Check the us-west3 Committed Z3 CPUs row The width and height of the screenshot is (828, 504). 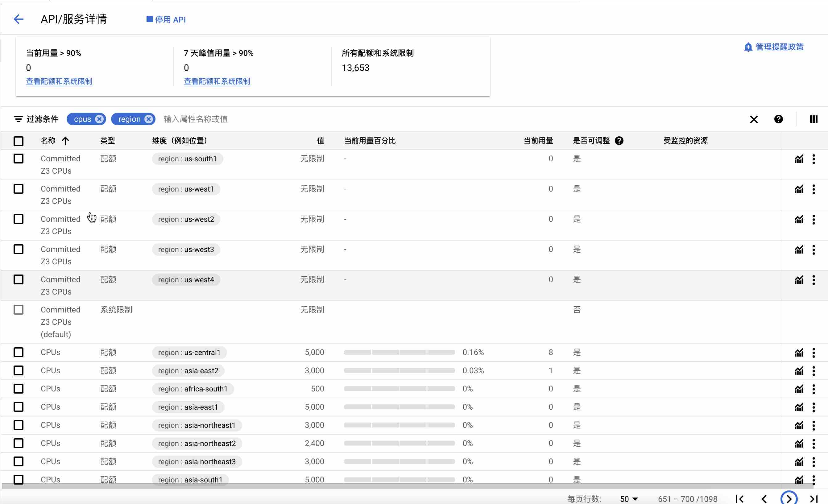[x=19, y=249]
